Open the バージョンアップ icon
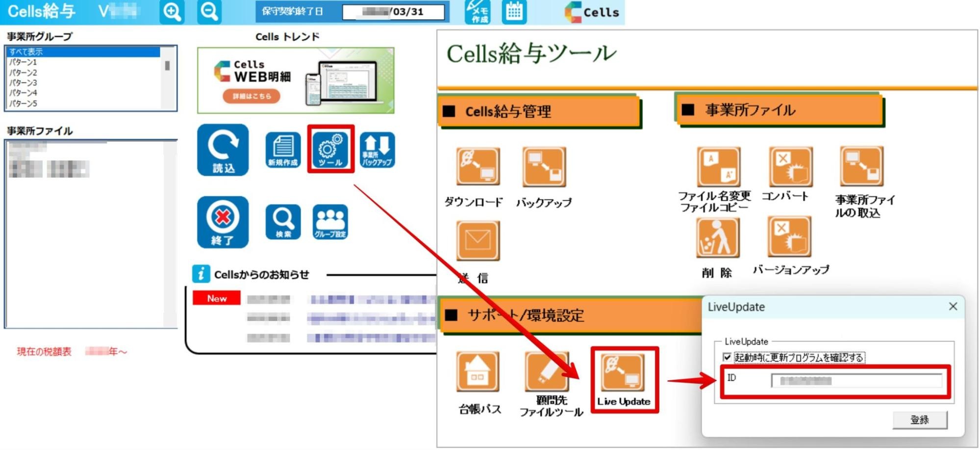This screenshot has height=450, width=980. pos(789,237)
